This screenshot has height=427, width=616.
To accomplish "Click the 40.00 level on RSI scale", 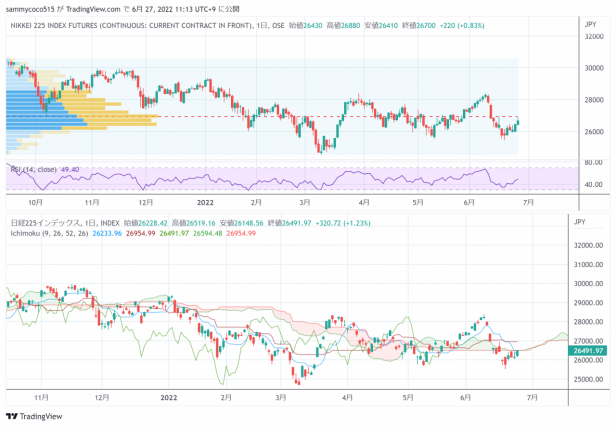I will coord(594,184).
